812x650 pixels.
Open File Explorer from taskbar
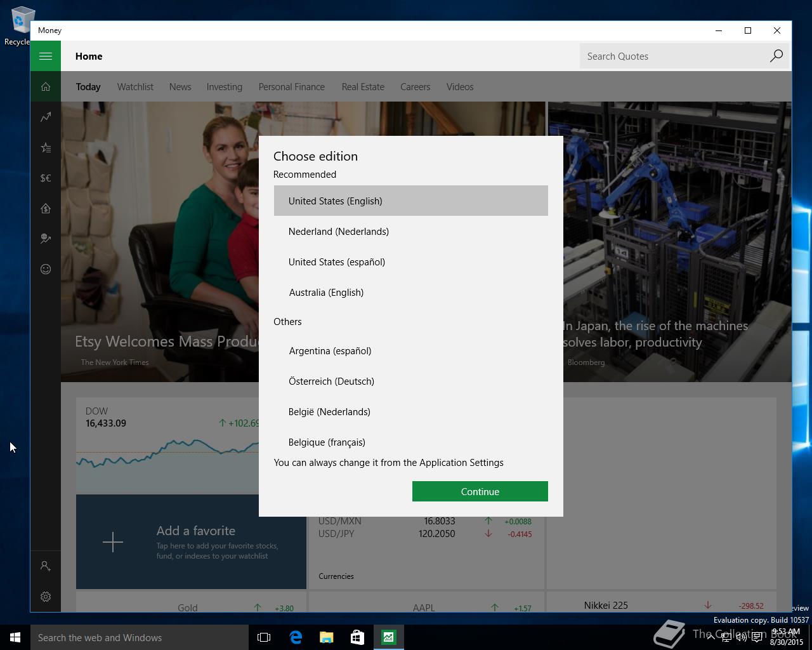point(326,637)
